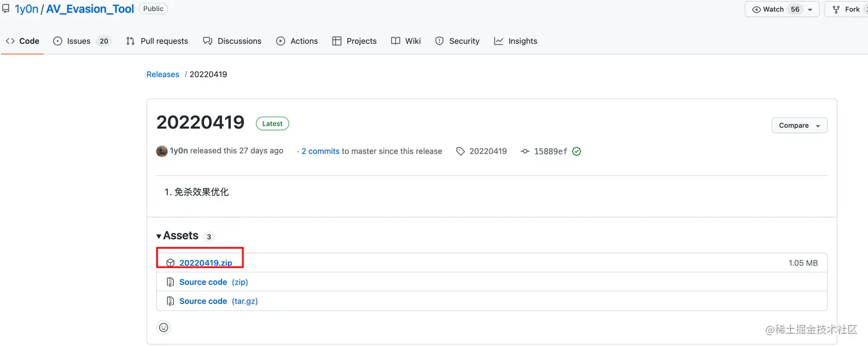Click the file icon beside Source code (zip)
The width and height of the screenshot is (868, 346).
170,282
